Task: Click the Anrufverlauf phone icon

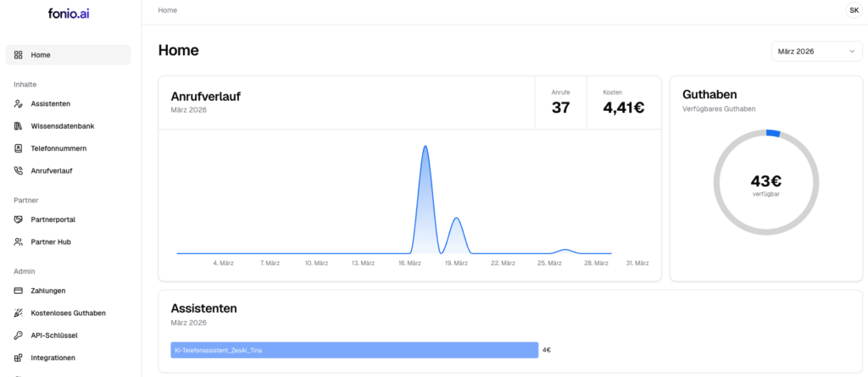Action: (19, 170)
